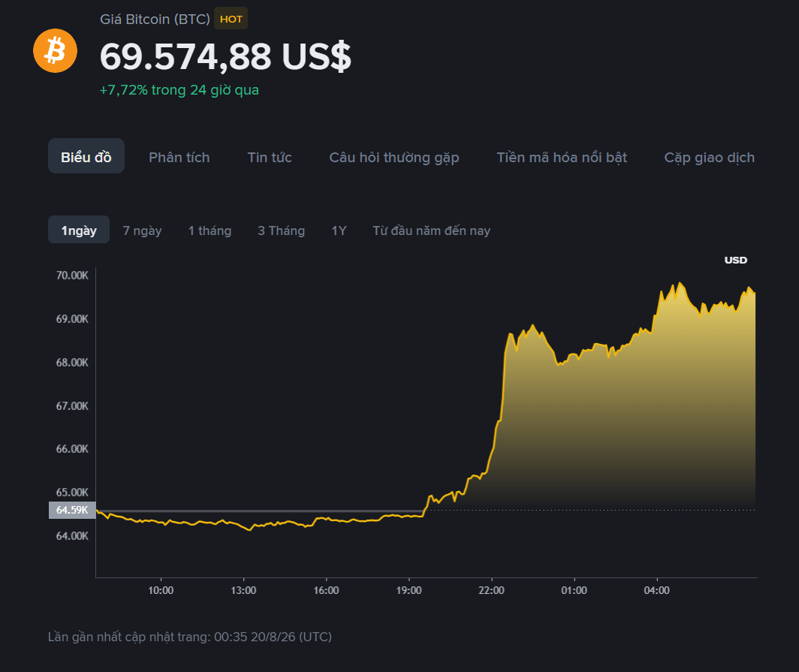Click the 70.00K y-axis label
Screen dimensions: 799x672
coord(72,276)
